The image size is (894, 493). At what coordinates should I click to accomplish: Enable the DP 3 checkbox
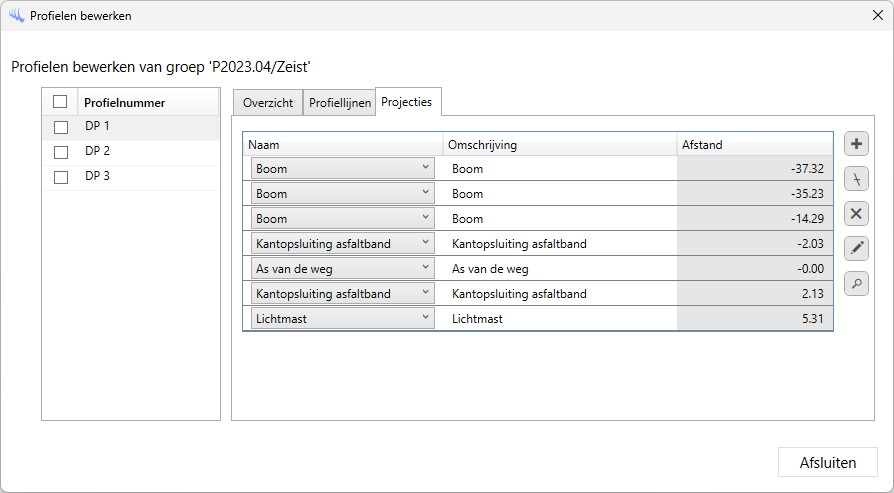coord(61,177)
